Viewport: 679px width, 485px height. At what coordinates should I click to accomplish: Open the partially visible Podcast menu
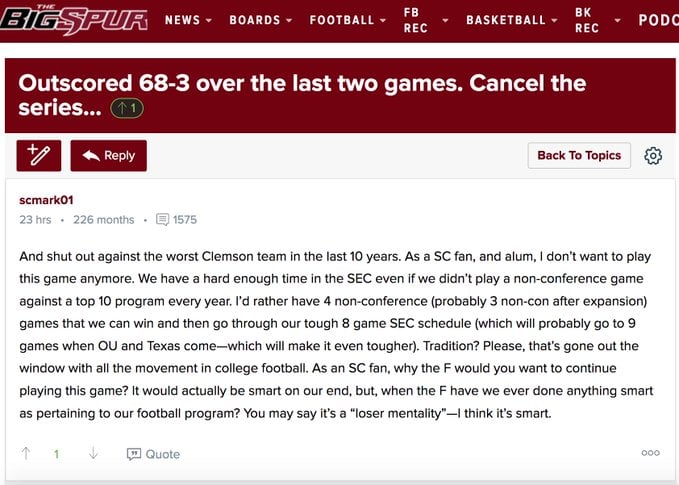tap(658, 20)
